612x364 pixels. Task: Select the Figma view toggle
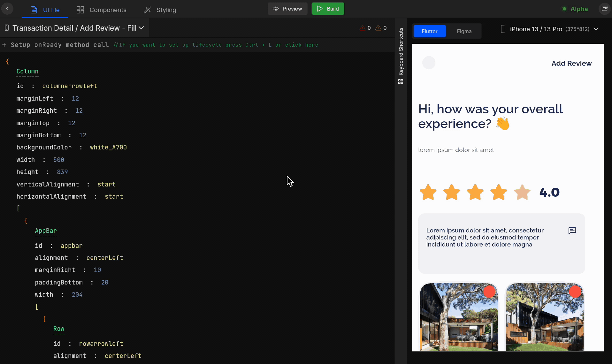pyautogui.click(x=464, y=31)
